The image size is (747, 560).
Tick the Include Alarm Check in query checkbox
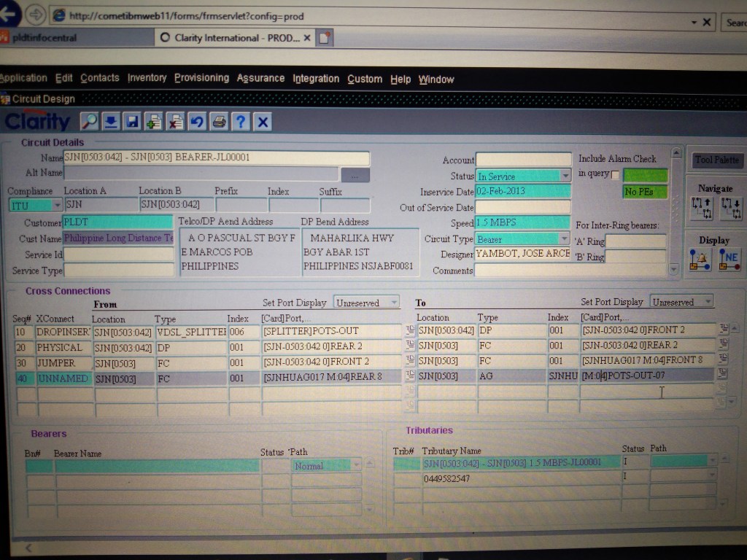point(615,175)
